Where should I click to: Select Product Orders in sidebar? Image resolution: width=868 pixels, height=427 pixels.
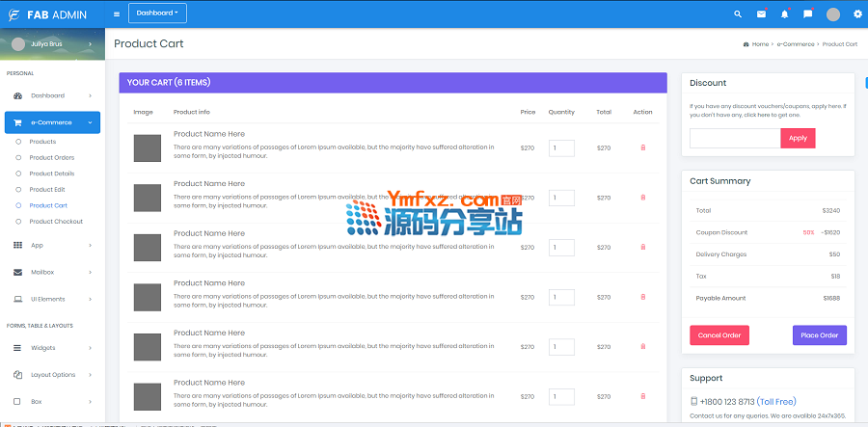coord(51,158)
